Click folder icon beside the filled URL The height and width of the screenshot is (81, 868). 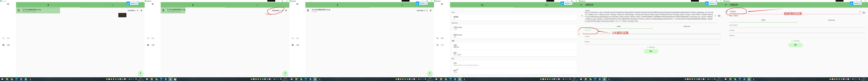719,16
